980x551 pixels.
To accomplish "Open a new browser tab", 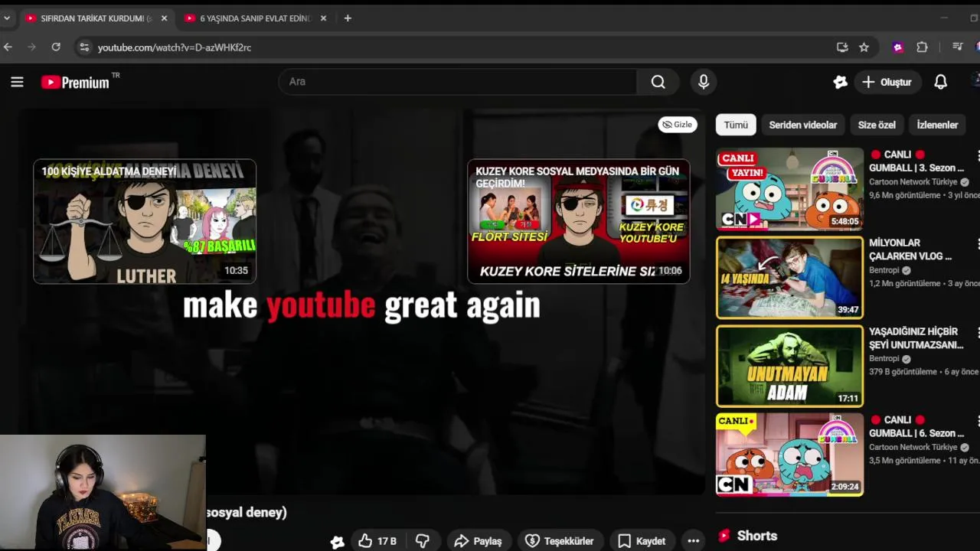I will [348, 18].
